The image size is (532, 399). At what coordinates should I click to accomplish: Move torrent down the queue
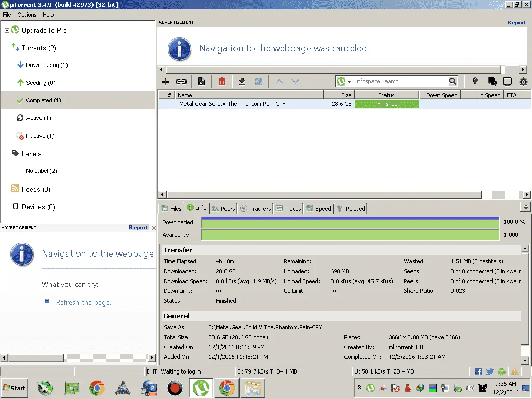[x=295, y=82]
